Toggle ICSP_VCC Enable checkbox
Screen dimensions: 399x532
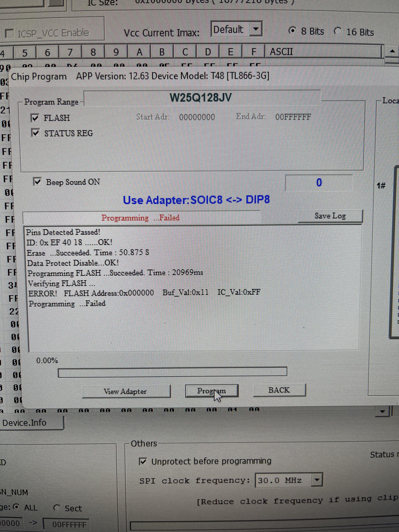tap(10, 33)
